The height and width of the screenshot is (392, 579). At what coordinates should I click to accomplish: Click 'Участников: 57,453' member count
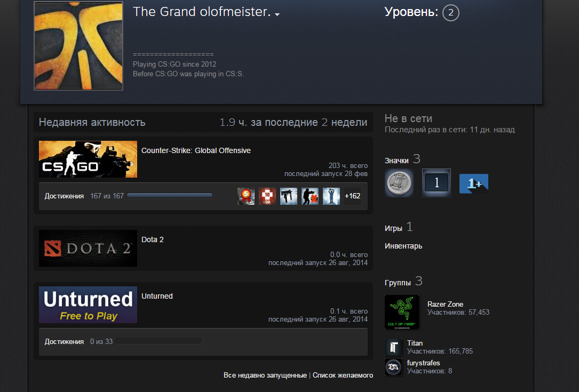pos(458,313)
